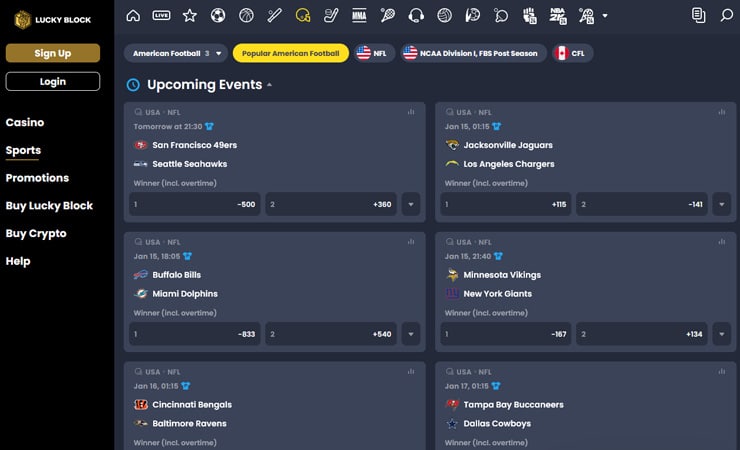Open stats icon for Jaguars vs Chargers
Image resolution: width=740 pixels, height=450 pixels.
722,112
